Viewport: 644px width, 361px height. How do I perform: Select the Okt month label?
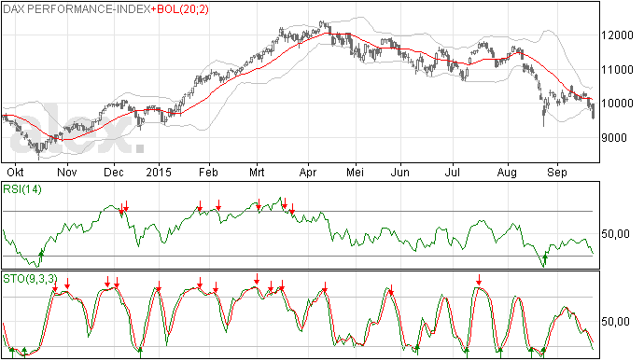[15, 172]
